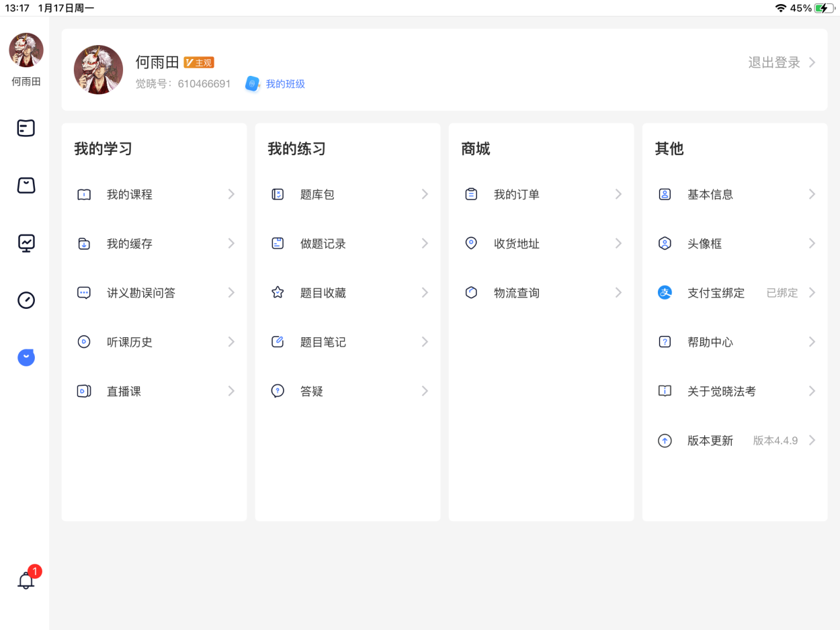Expand the 讲义勘误问答 row chevron
The width and height of the screenshot is (840, 630).
coord(231,293)
